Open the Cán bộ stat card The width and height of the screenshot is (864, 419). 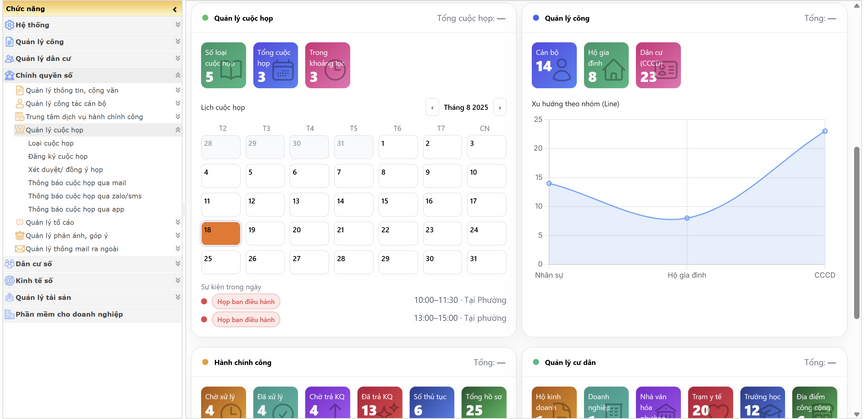pos(554,65)
